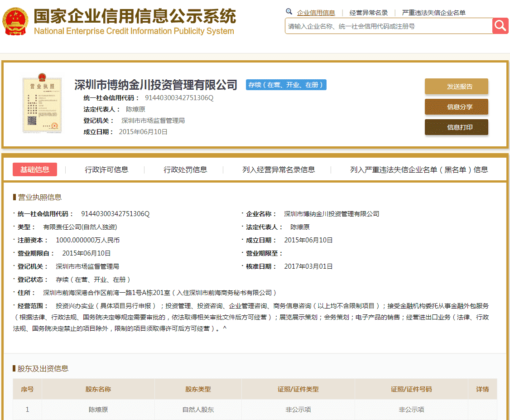The height and width of the screenshot is (420, 510).
Task: Click the 存续(在营、开业、在册) status badge
Action: [286, 85]
